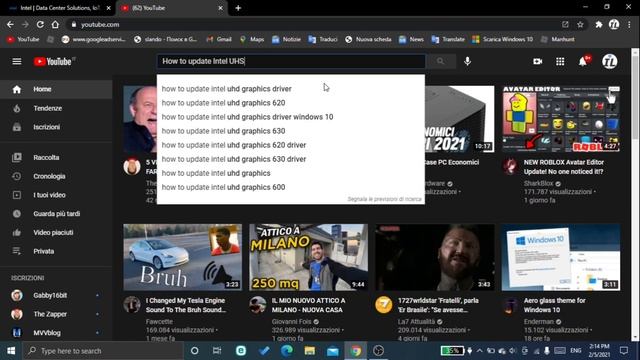Open Iscrizioni in the sidebar
The image size is (640, 360).
pos(56,127)
